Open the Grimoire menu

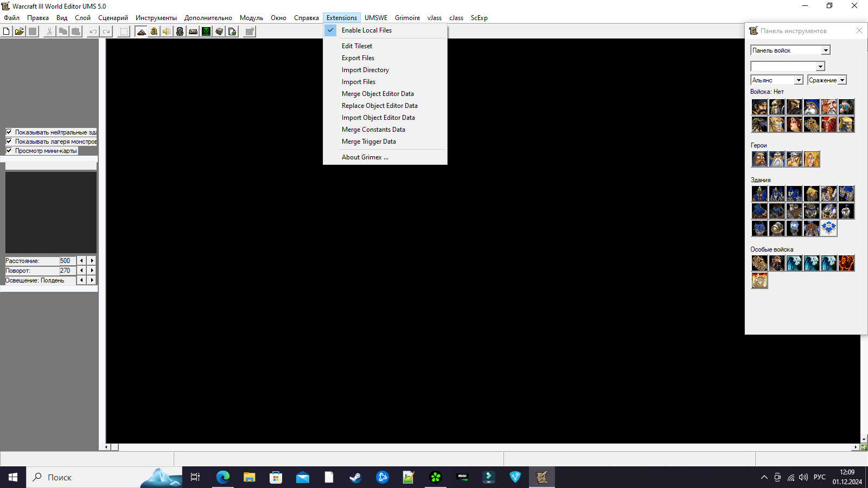point(407,18)
